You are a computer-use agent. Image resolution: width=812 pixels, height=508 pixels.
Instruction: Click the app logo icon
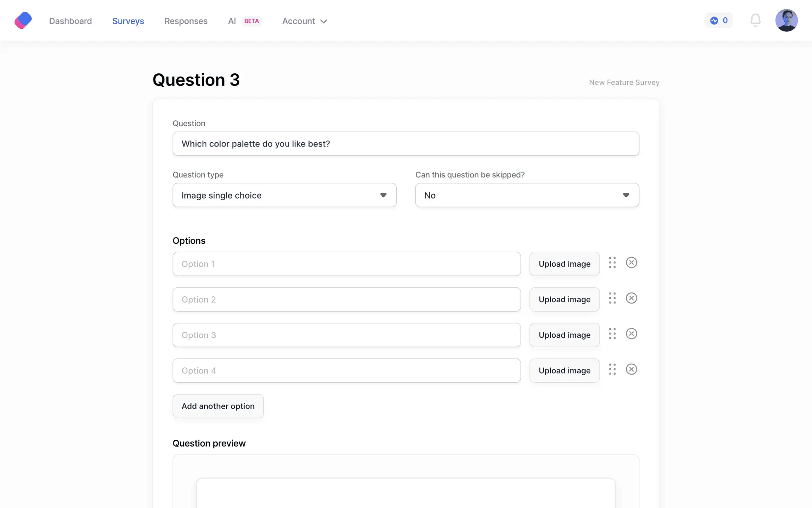point(23,20)
